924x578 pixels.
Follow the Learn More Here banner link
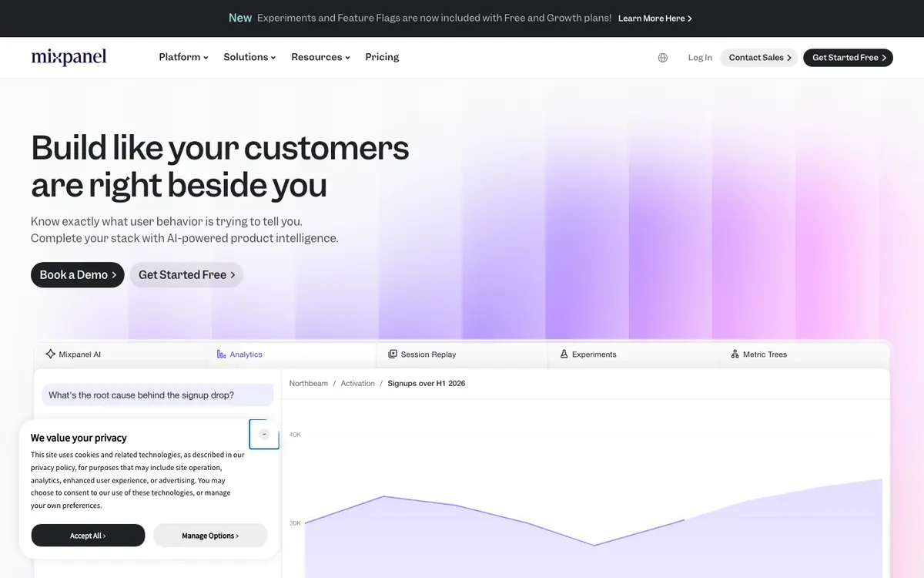pos(655,18)
